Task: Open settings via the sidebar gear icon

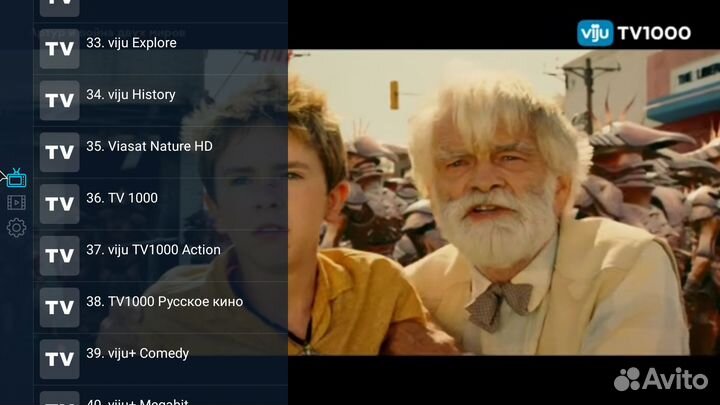Action: pos(16,228)
